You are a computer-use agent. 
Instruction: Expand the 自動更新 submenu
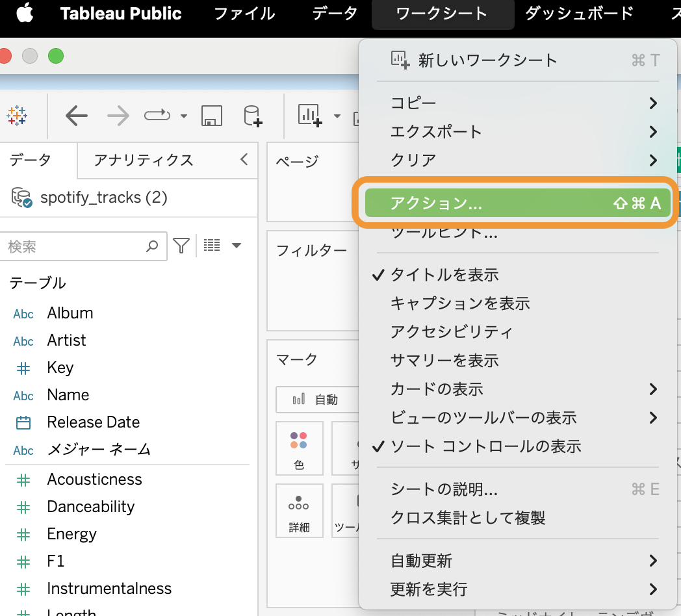click(x=518, y=561)
